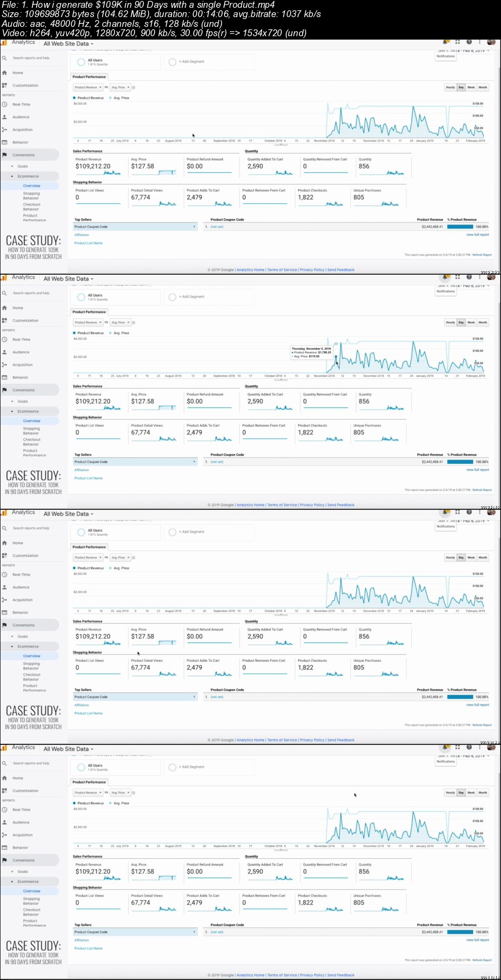Click the Behavior panel icon in the top frame

point(4,142)
